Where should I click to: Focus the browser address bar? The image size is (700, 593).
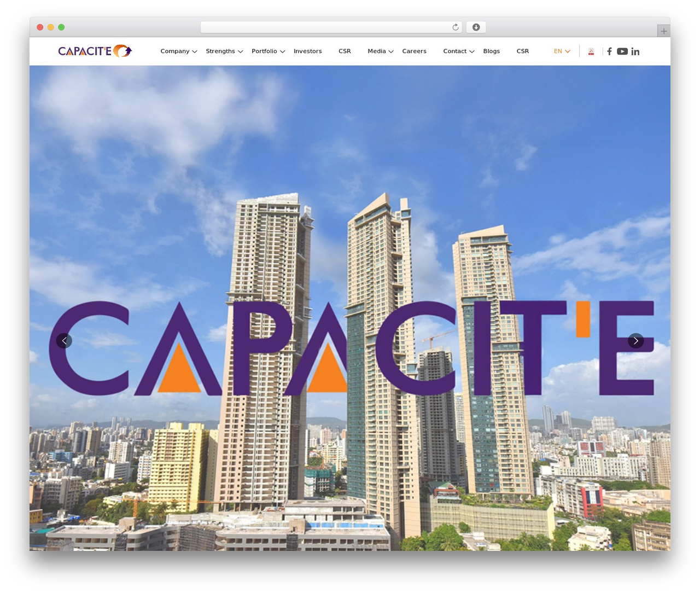(x=331, y=27)
